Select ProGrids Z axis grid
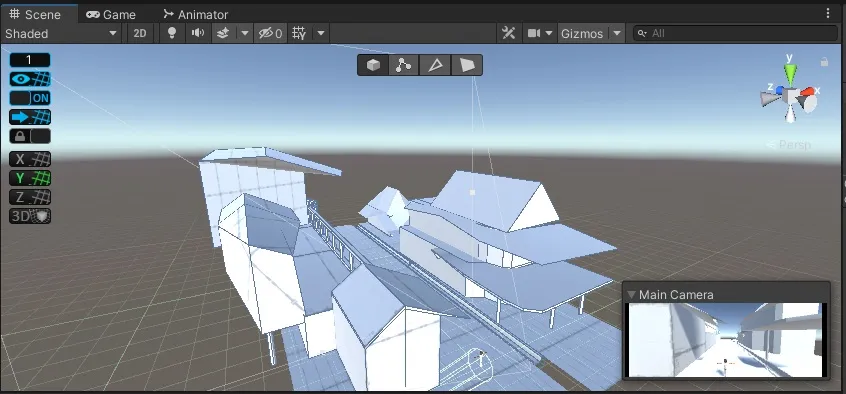Viewport: 846px width, 394px height. [30, 197]
